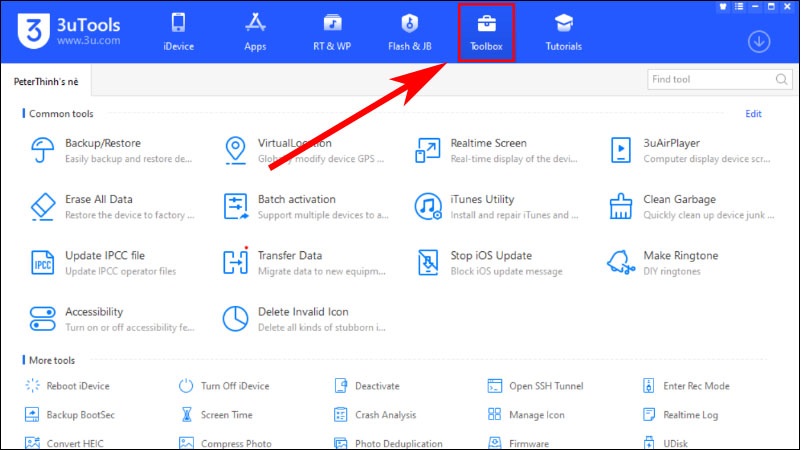This screenshot has width=801, height=450.
Task: Open VirtualLocation pin icon
Action: pyautogui.click(x=235, y=150)
